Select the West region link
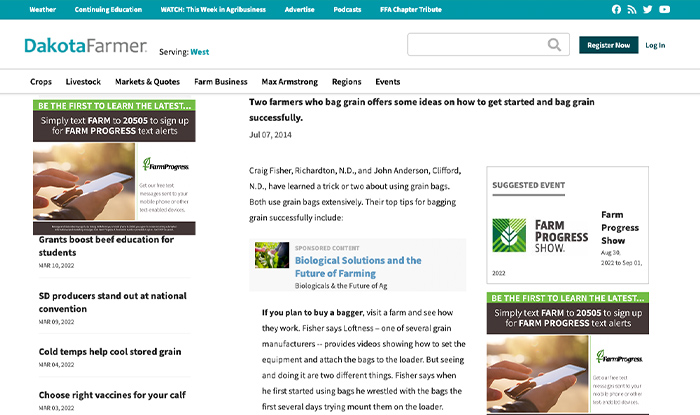 200,52
